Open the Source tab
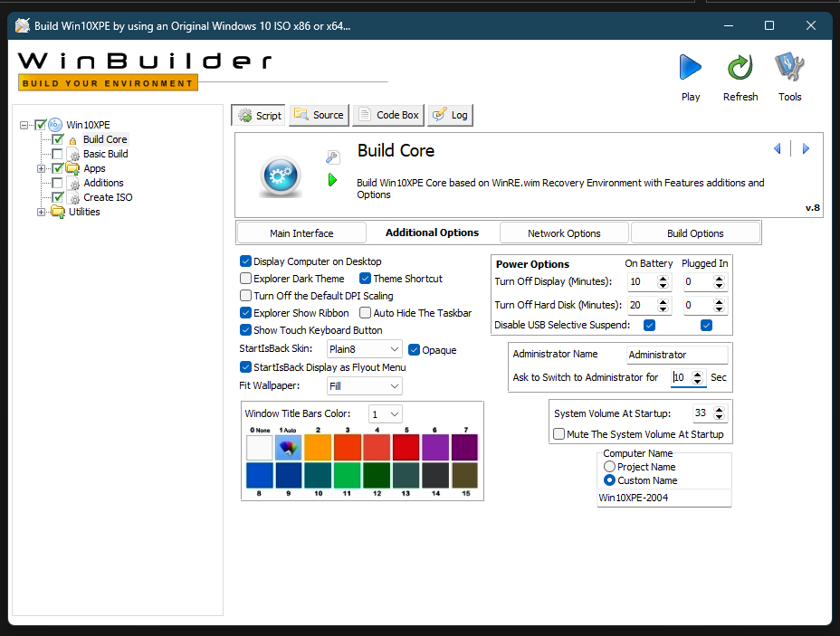840x636 pixels. pyautogui.click(x=320, y=115)
